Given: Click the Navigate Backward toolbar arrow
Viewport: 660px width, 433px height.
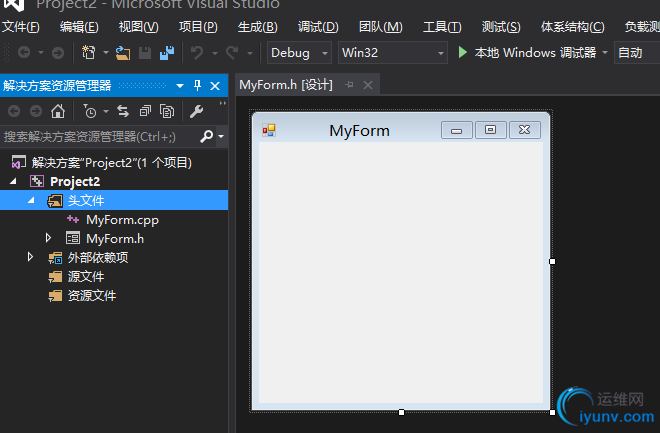Looking at the screenshot, I should [x=24, y=53].
